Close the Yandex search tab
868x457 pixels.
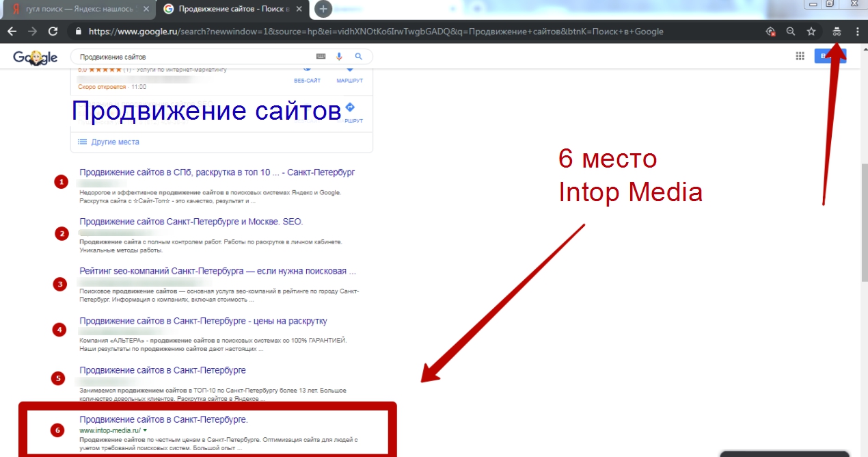coord(146,10)
